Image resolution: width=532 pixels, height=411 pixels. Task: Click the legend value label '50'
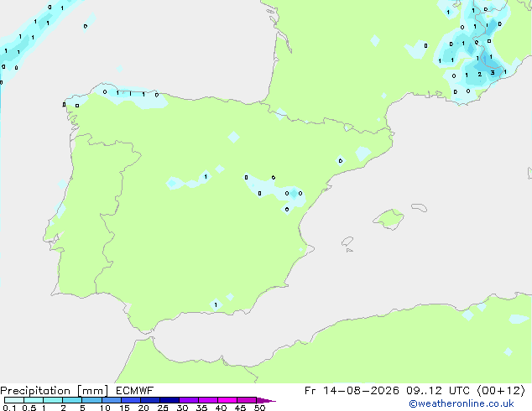[260, 408]
